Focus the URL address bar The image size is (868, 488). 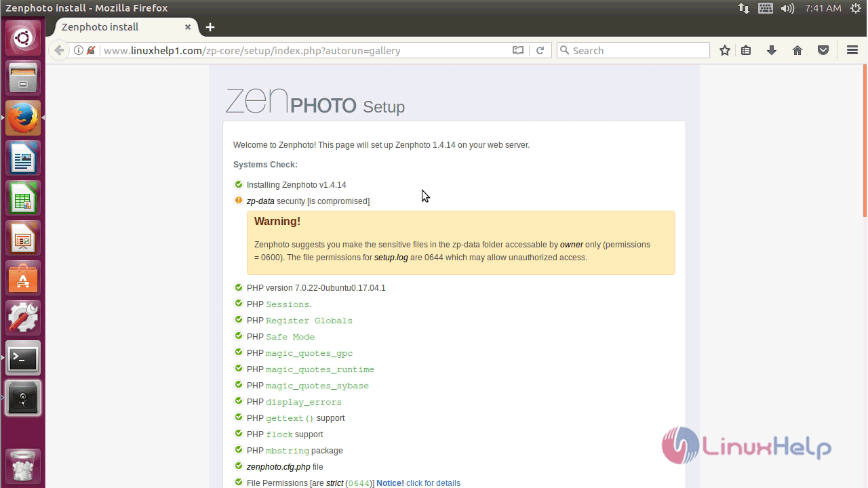click(305, 50)
